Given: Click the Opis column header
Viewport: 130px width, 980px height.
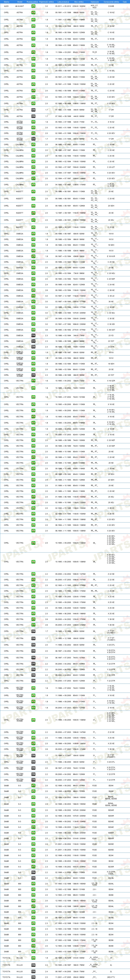Looking at the screenshot, I should point(124,1).
